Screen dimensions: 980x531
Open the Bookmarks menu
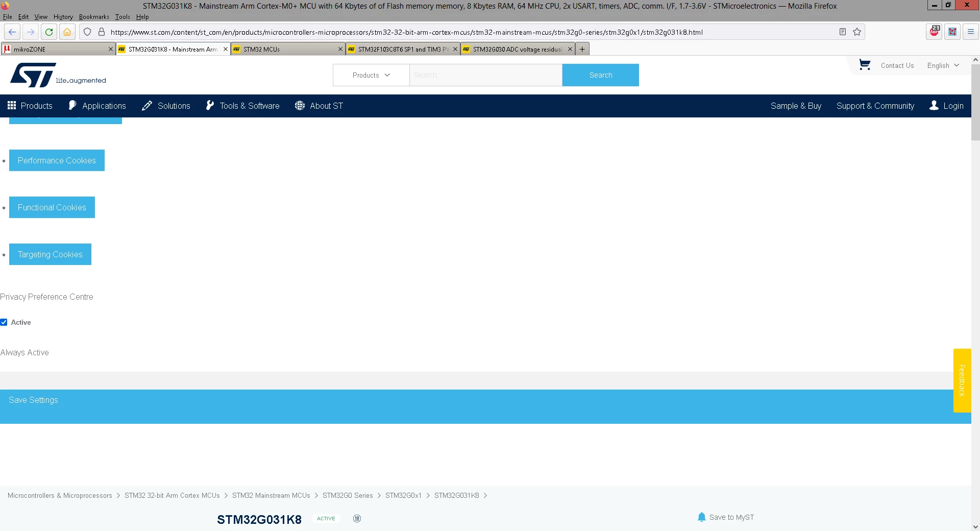click(94, 17)
